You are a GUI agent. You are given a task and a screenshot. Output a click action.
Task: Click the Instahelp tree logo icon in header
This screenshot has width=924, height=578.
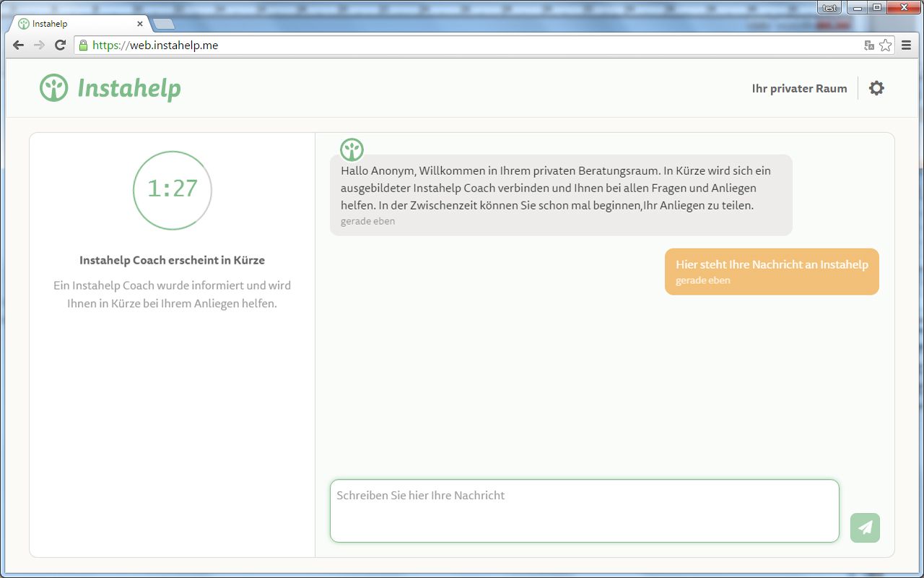point(53,88)
